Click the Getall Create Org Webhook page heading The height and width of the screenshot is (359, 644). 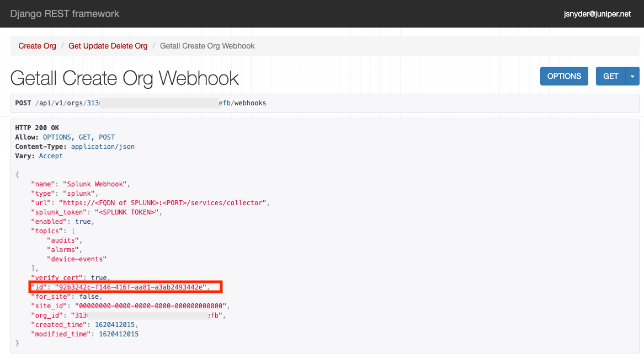point(125,78)
